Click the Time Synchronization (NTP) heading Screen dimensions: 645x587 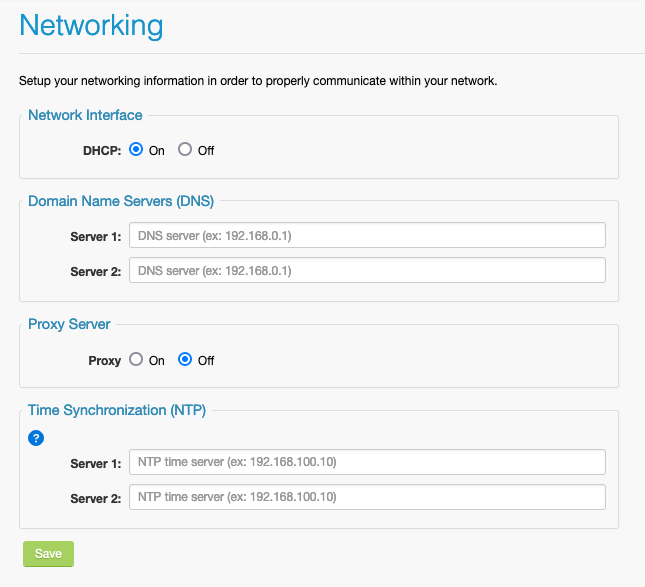coord(117,410)
